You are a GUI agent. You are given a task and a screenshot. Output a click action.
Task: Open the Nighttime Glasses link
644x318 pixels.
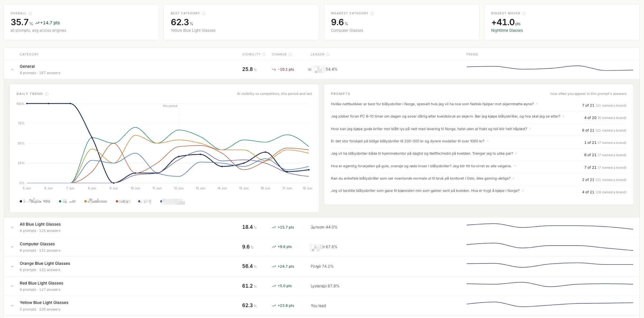(x=507, y=31)
